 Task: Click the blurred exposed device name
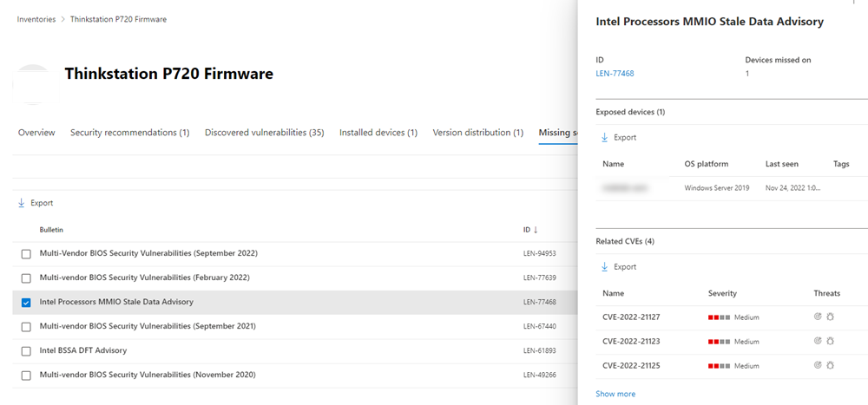pos(625,188)
